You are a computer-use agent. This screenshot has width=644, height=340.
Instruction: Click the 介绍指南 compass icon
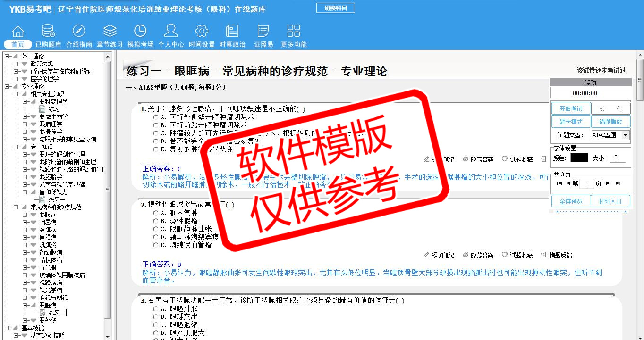tap(79, 31)
